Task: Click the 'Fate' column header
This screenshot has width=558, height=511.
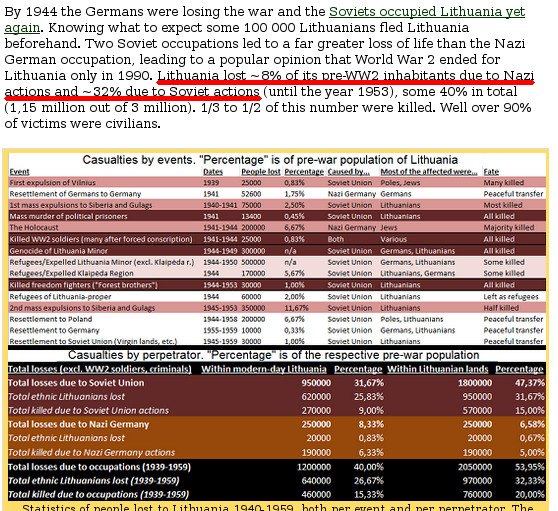Action: pos(491,172)
